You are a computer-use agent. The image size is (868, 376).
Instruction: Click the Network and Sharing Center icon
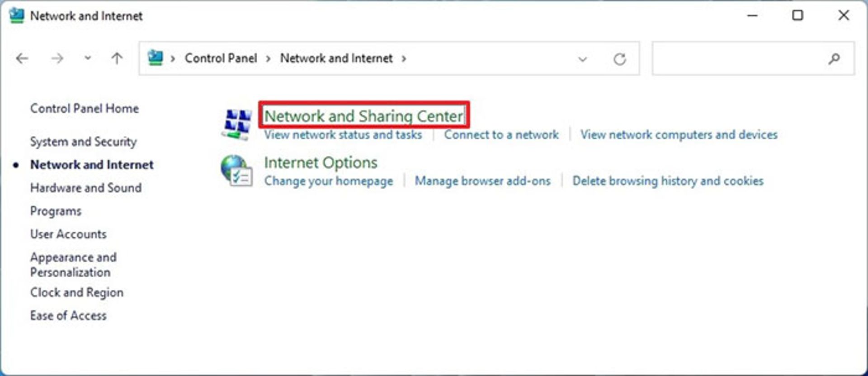pos(237,124)
